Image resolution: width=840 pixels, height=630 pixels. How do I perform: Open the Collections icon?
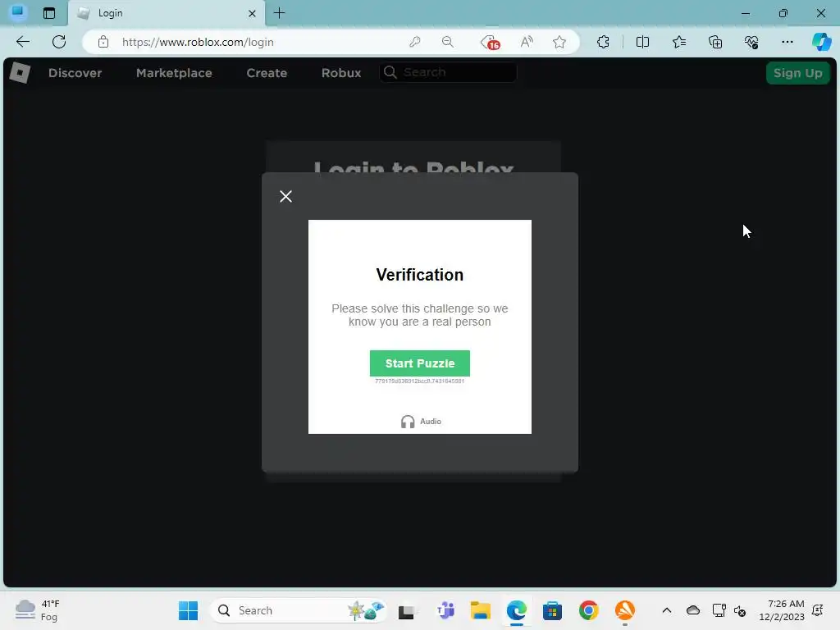pos(715,42)
